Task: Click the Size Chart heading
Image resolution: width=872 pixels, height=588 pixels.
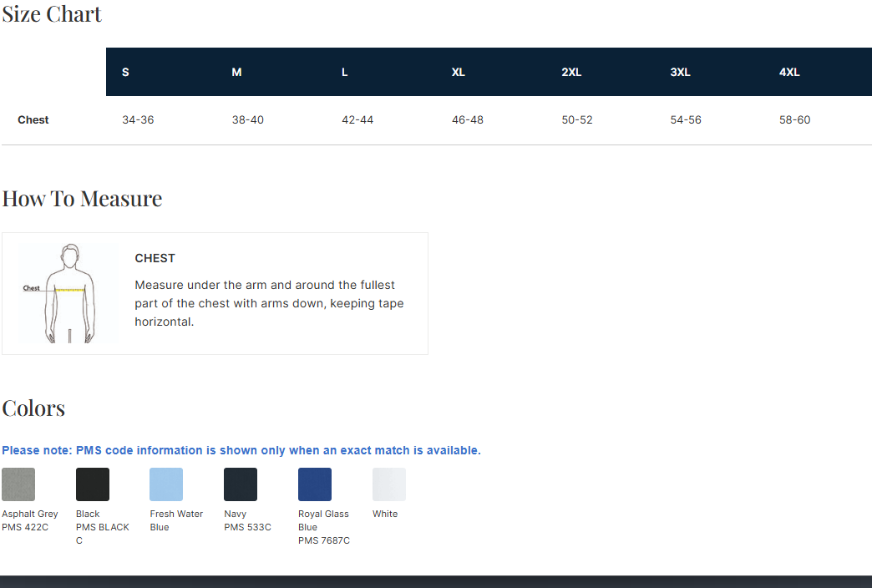Action: (x=52, y=14)
